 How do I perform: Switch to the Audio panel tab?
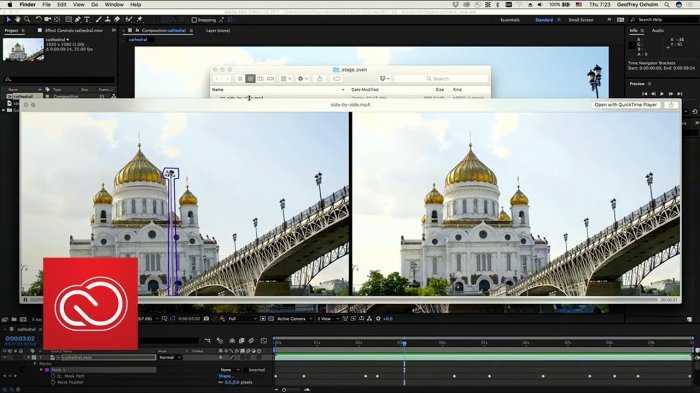(x=658, y=30)
